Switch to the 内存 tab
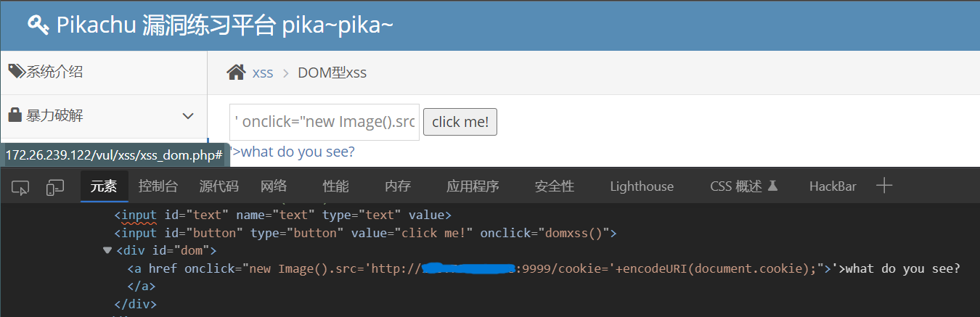The width and height of the screenshot is (980, 317). tap(398, 186)
